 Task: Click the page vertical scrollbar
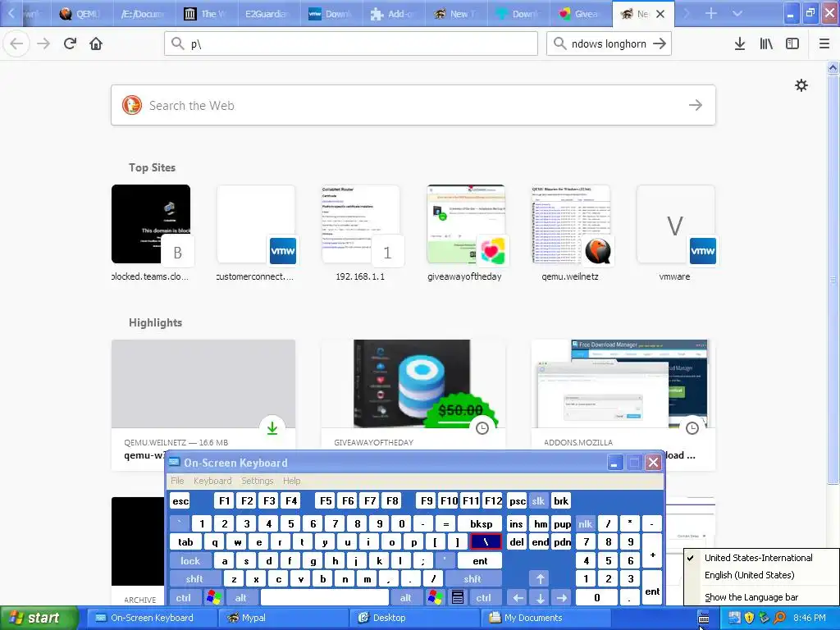(x=833, y=279)
